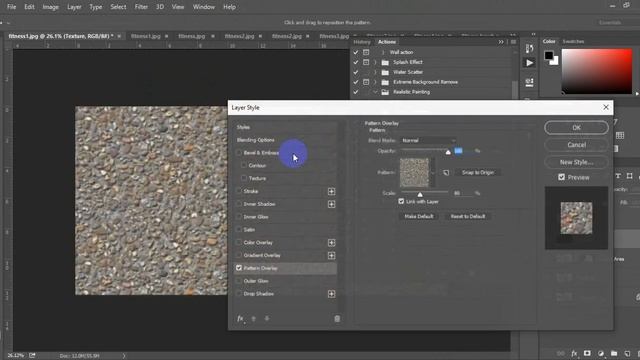Uncheck the Pattern Overlay checkbox

239,268
